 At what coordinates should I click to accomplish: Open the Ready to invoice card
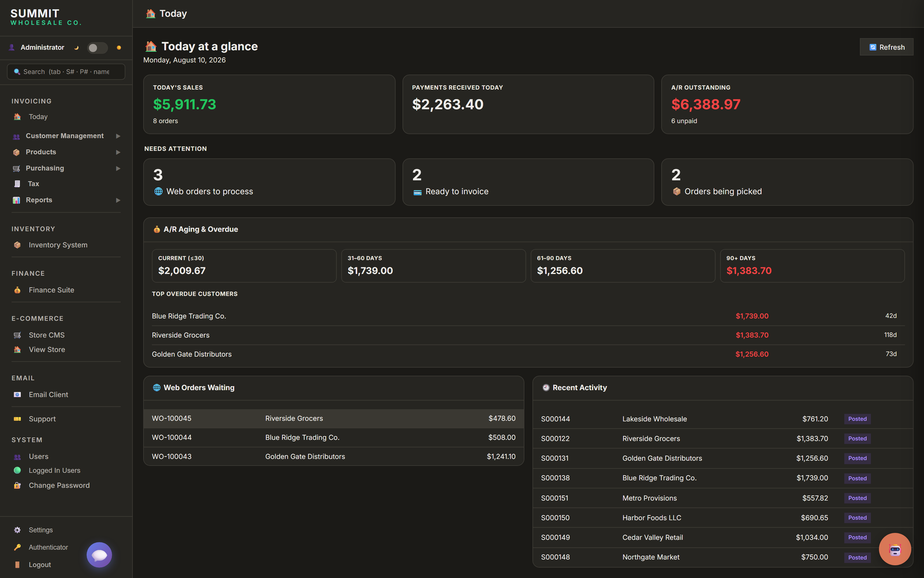pyautogui.click(x=528, y=182)
